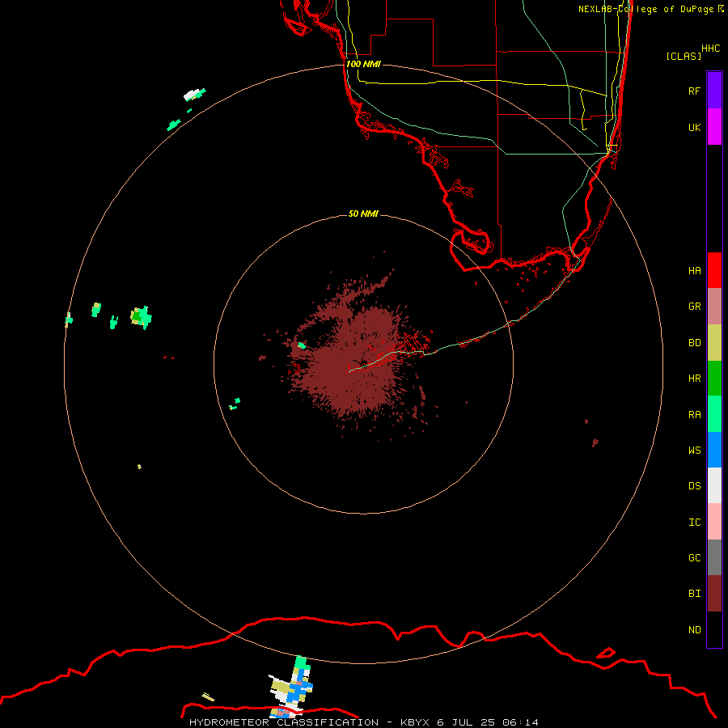
Task: Click the UK magenta legend swatch
Action: coord(714,127)
